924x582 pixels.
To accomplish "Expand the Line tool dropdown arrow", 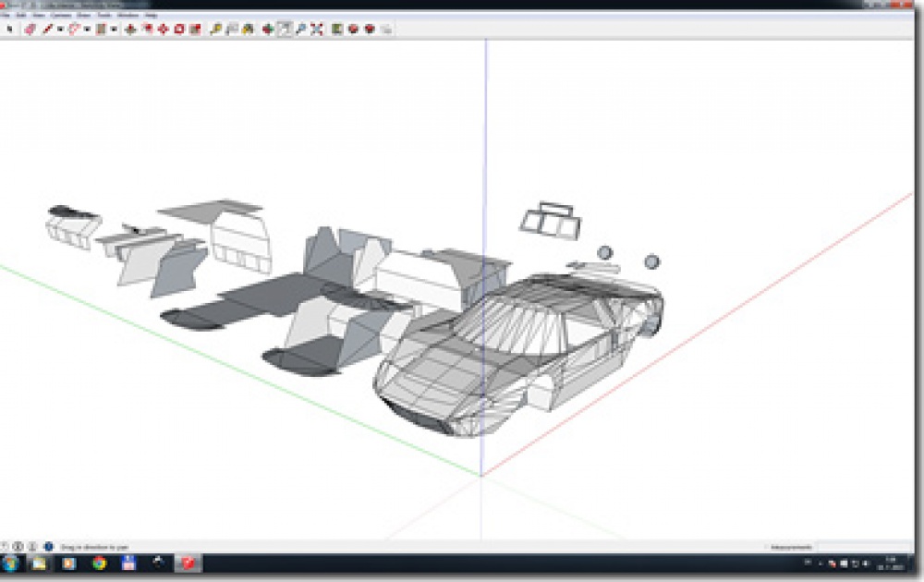I will click(59, 29).
